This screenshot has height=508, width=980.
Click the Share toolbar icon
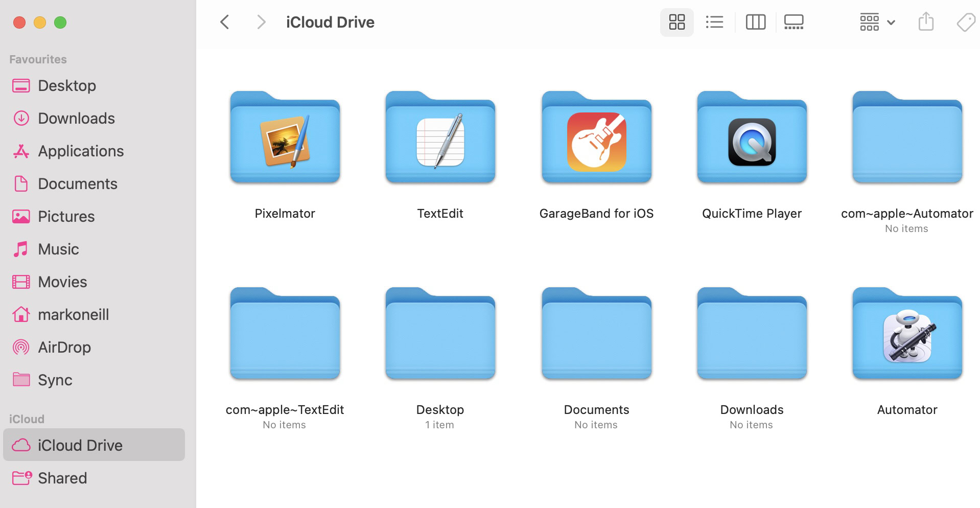(x=925, y=22)
